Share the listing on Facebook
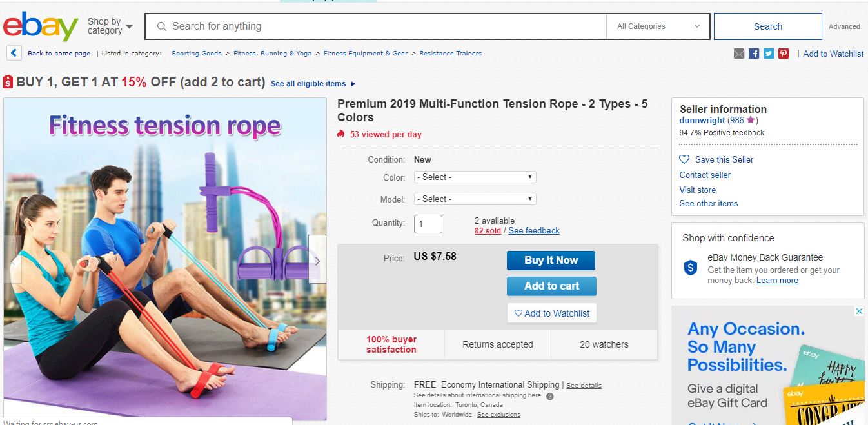This screenshot has height=425, width=868. [754, 54]
